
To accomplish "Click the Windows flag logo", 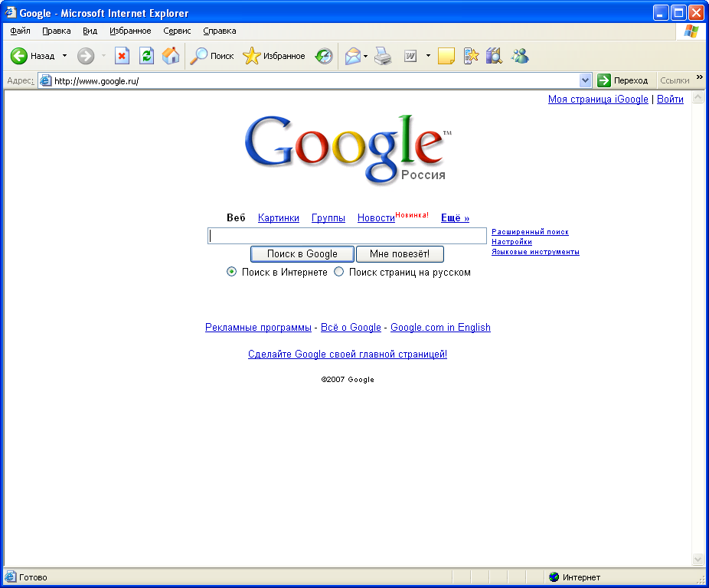I will [691, 31].
